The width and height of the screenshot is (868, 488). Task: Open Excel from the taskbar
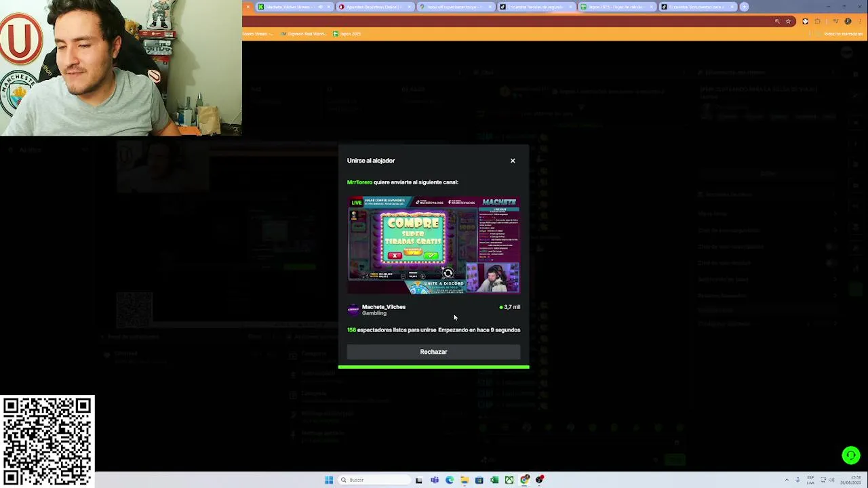click(x=494, y=480)
